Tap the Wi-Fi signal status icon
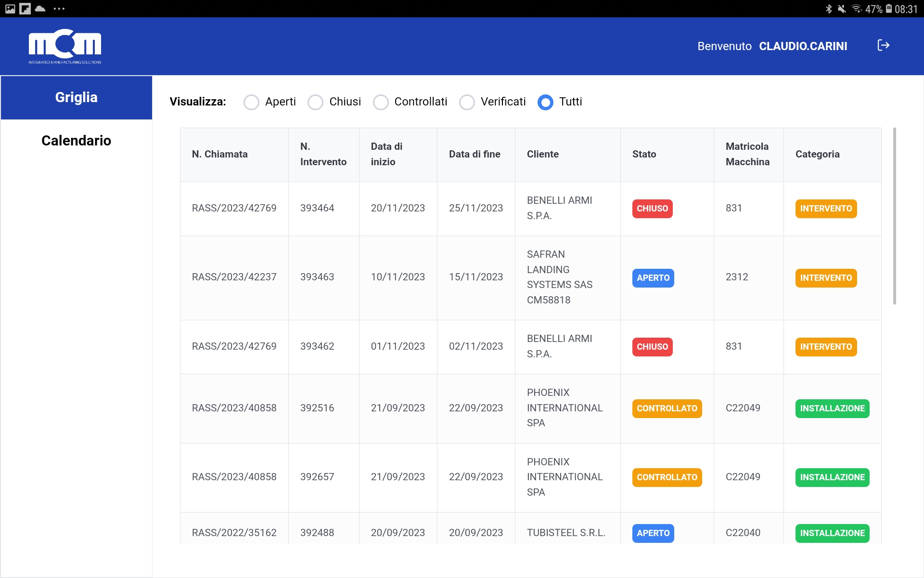The height and width of the screenshot is (578, 924). click(857, 9)
